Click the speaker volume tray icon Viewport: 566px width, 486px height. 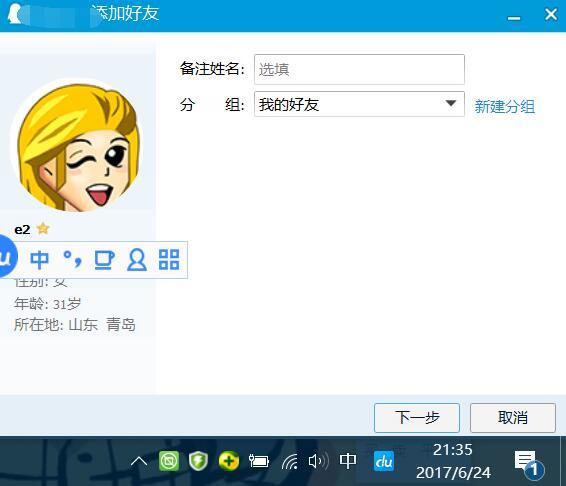[319, 461]
